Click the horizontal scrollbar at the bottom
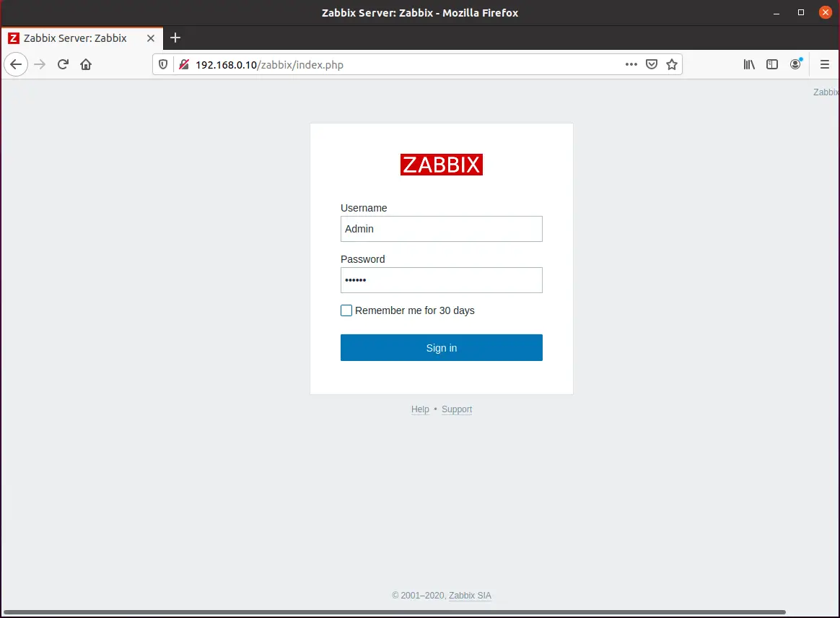Image resolution: width=840 pixels, height=618 pixels. [394, 612]
